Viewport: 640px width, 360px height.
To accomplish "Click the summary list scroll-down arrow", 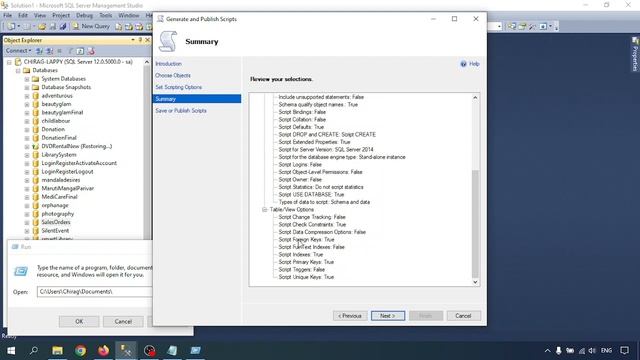I will click(x=475, y=282).
